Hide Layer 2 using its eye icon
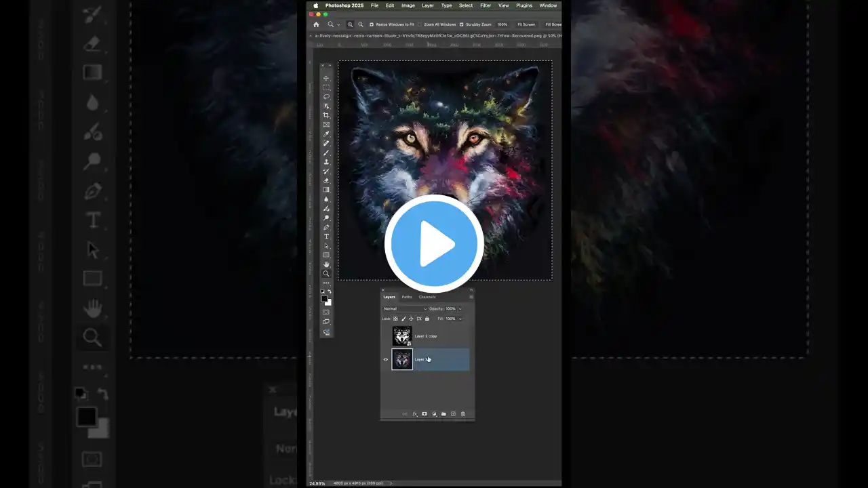 pos(386,359)
